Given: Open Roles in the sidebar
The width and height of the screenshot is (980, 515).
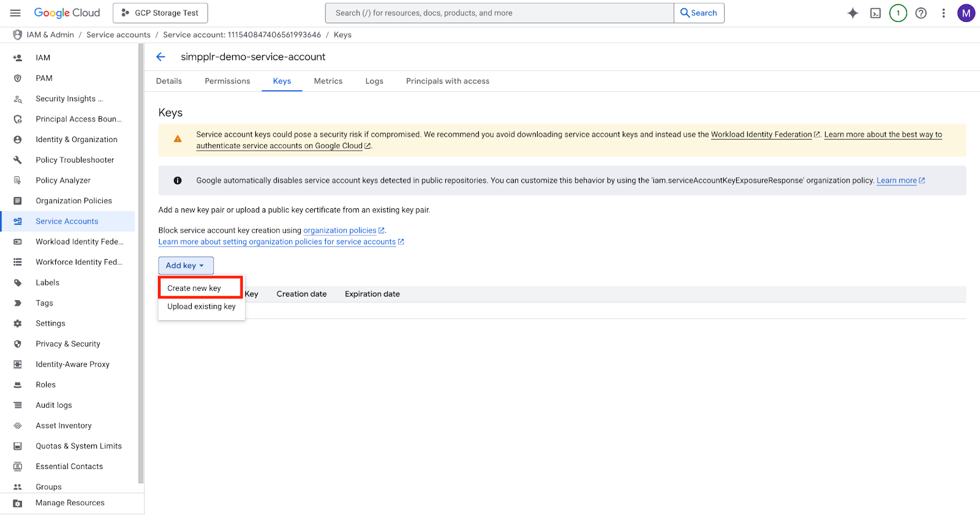Looking at the screenshot, I should [46, 385].
